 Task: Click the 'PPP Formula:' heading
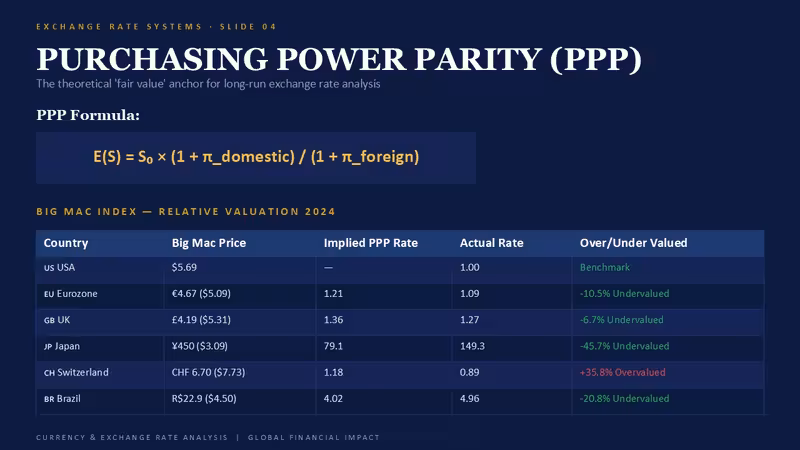tap(88, 115)
